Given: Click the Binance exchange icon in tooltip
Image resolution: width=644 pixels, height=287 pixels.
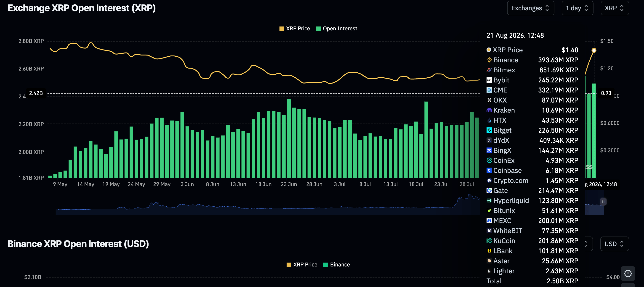Looking at the screenshot, I should point(489,60).
